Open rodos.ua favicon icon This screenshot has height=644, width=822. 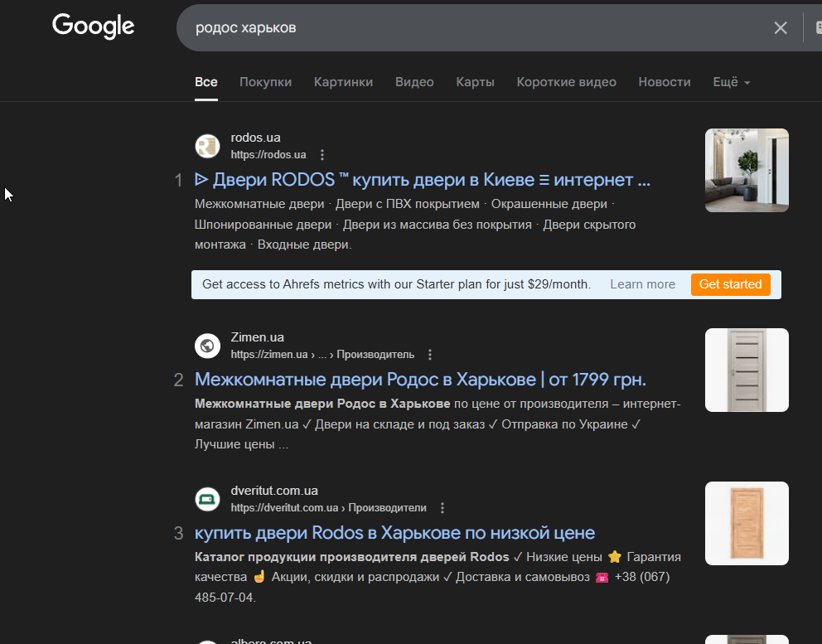click(208, 146)
